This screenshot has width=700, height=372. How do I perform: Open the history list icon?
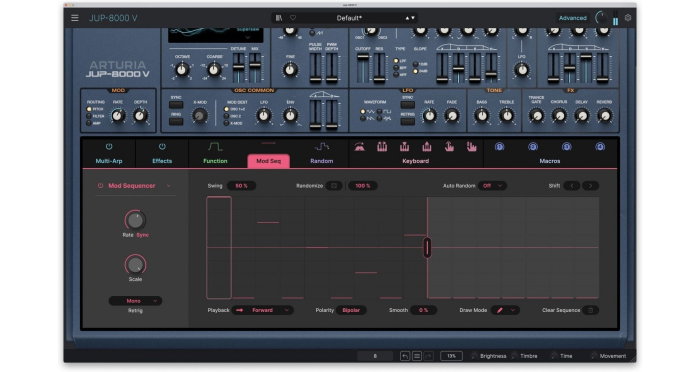click(417, 356)
